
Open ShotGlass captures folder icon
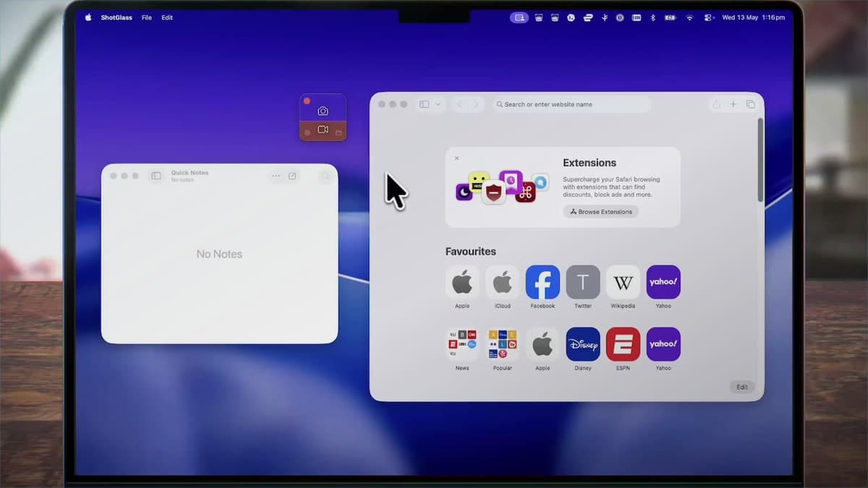[339, 132]
